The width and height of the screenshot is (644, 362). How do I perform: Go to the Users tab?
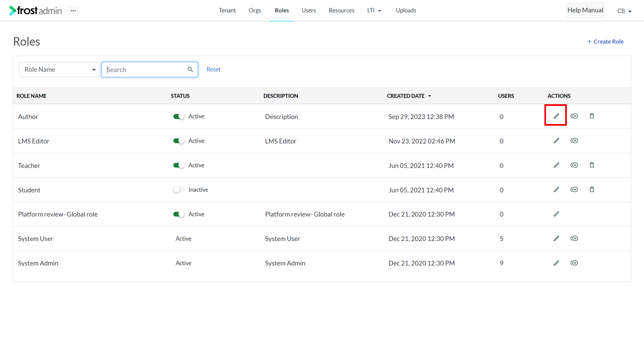[x=309, y=10]
